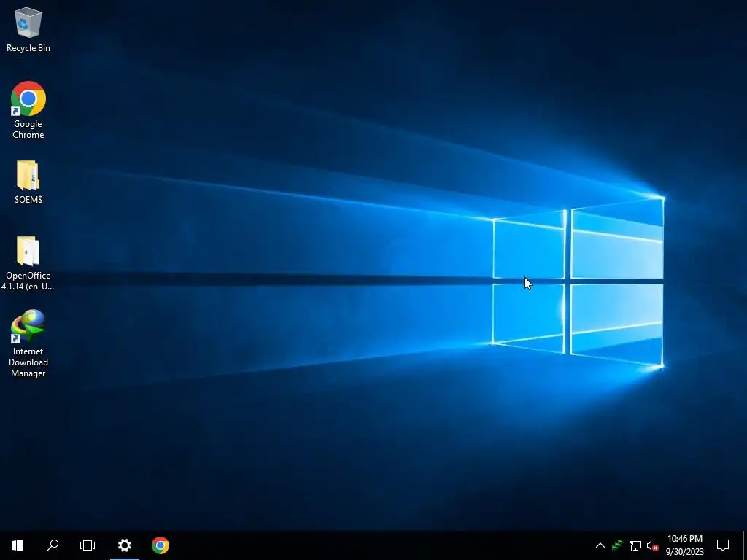This screenshot has width=747, height=560.
Task: Open network status tray icon
Action: [x=635, y=545]
